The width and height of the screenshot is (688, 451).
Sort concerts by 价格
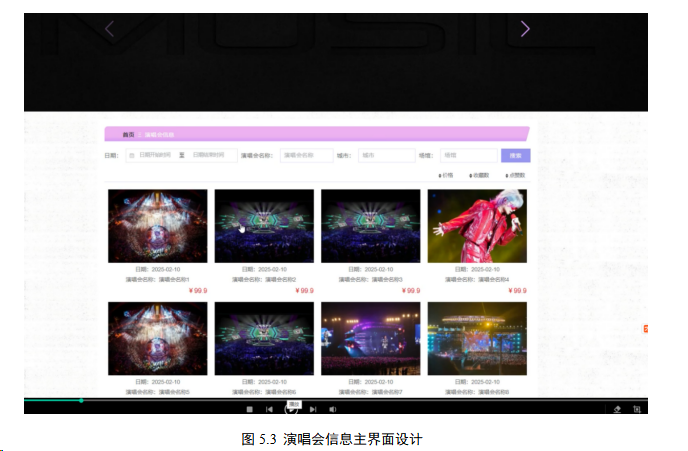point(446,175)
